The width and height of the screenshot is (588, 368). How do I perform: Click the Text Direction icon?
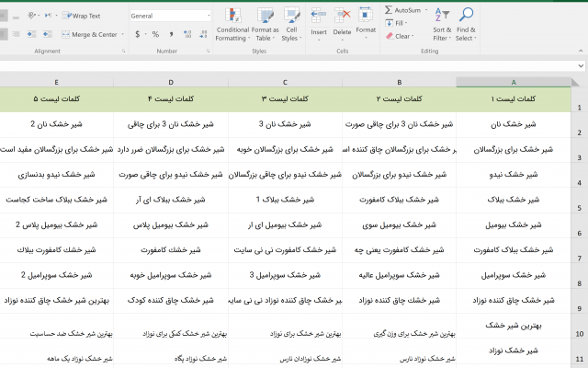48,16
